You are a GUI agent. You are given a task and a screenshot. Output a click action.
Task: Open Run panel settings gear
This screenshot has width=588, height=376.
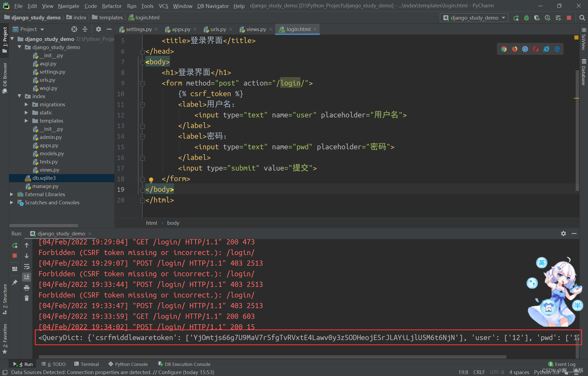pos(563,234)
